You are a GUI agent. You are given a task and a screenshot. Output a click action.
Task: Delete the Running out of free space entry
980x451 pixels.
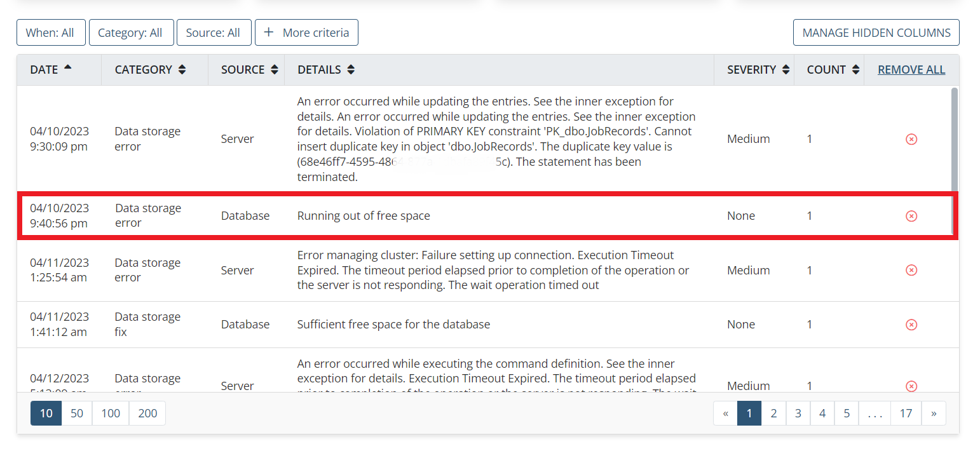911,216
